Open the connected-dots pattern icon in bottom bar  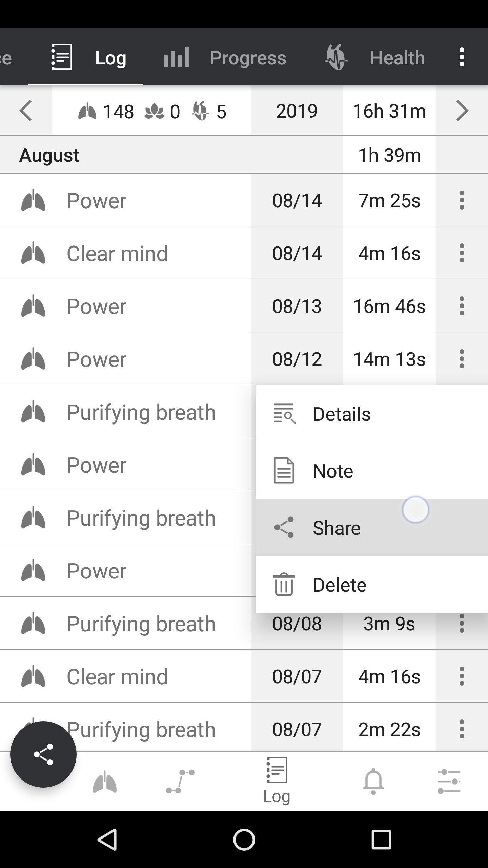point(180,781)
